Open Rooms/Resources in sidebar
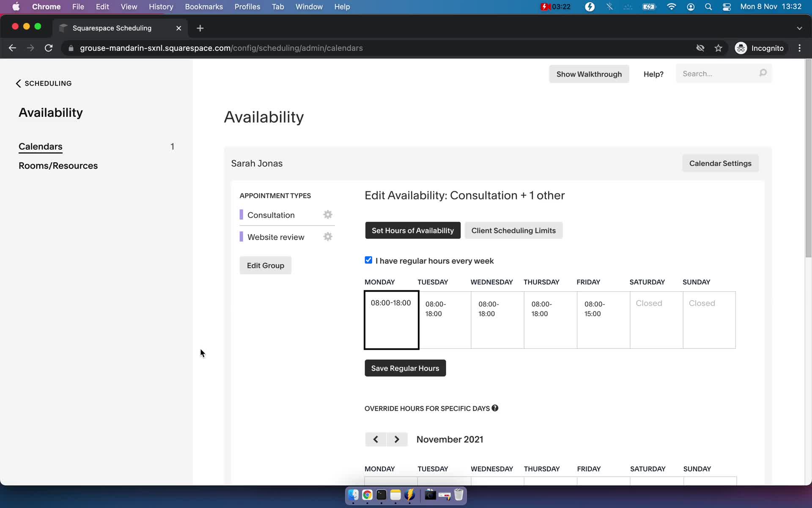Screen dimensions: 812x508 point(58,166)
